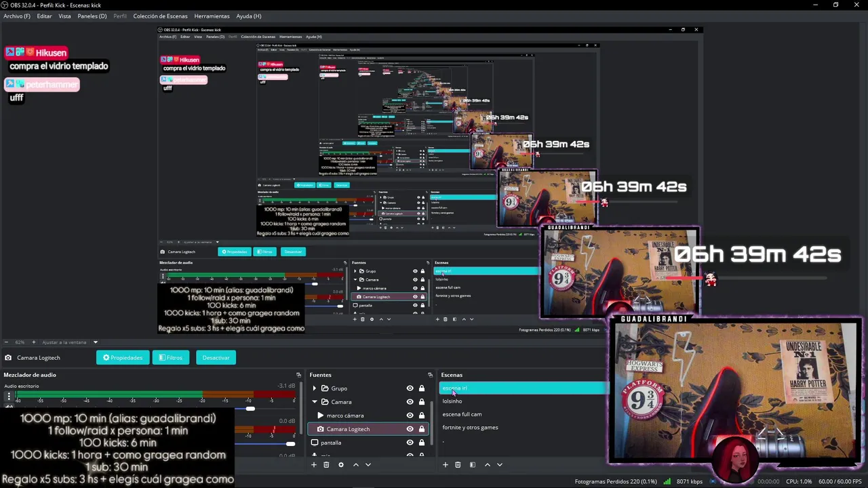Open the Paneles menu
Viewport: 868px width, 488px height.
[92, 16]
